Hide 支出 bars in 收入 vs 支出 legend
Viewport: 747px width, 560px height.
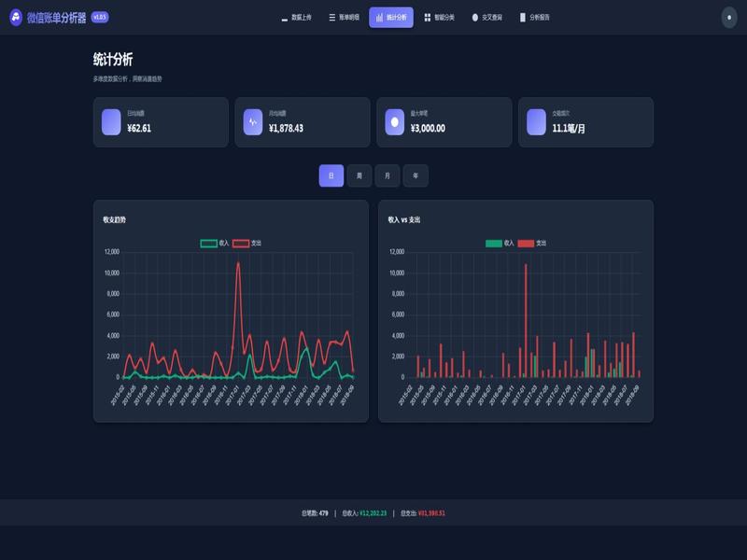click(x=531, y=244)
